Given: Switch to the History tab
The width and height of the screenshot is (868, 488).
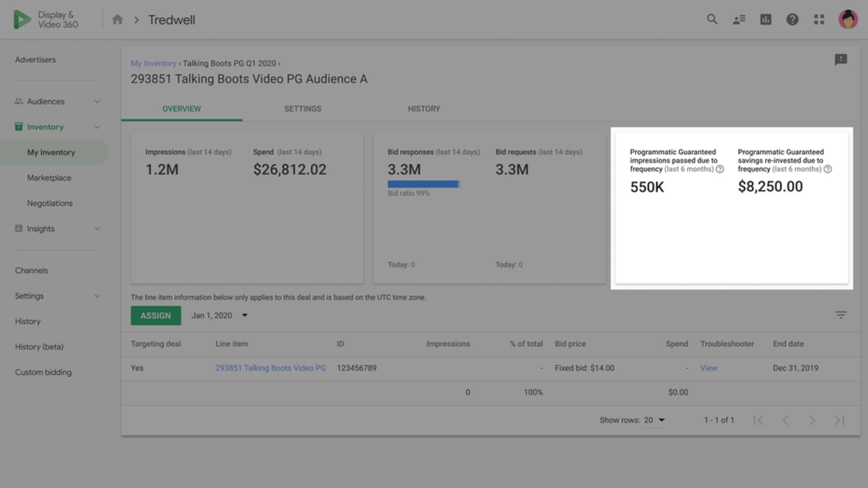Looking at the screenshot, I should (x=424, y=108).
